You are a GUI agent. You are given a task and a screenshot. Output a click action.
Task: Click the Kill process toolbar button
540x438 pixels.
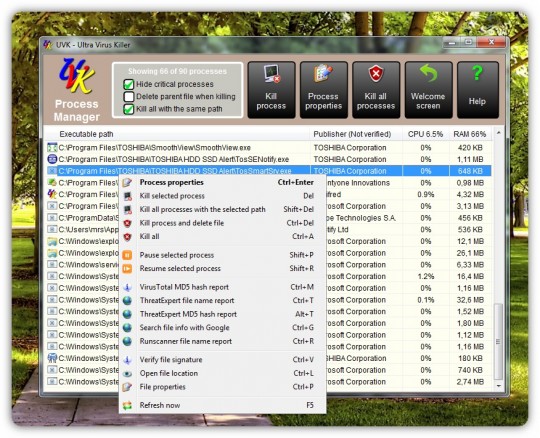pos(271,90)
